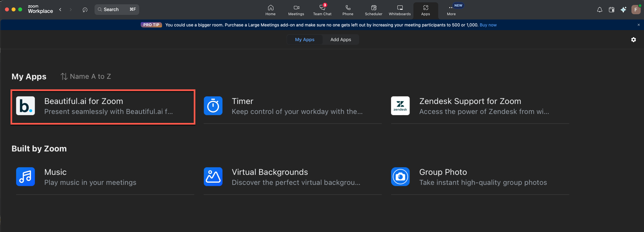Click the back navigation arrow
This screenshot has width=644, height=232.
[x=60, y=9]
